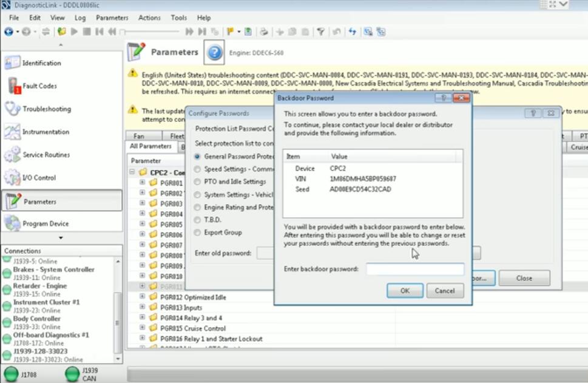Switch to the Fan tab
Image resolution: width=588 pixels, height=383 pixels.
139,136
